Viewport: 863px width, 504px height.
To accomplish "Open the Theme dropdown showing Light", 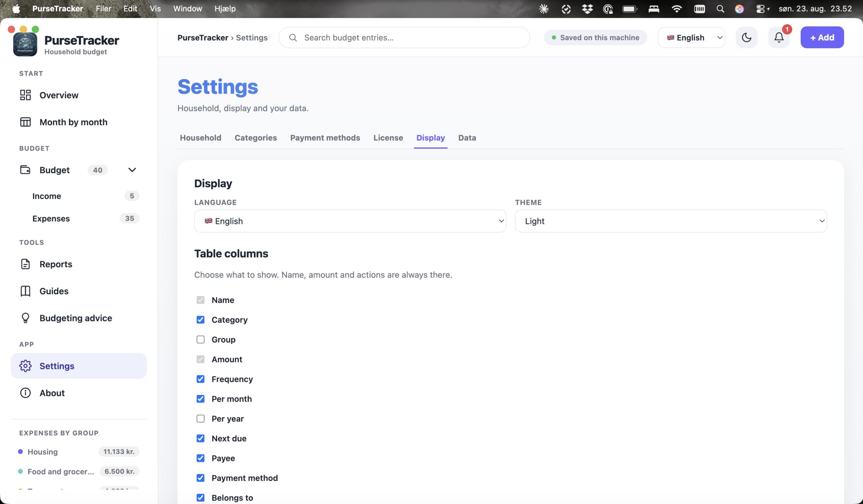I will point(671,221).
